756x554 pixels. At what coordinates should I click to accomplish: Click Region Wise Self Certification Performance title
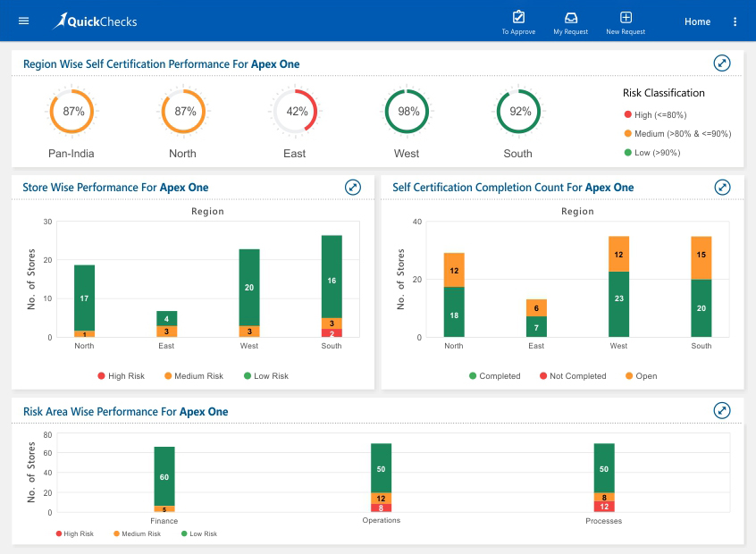tap(162, 64)
